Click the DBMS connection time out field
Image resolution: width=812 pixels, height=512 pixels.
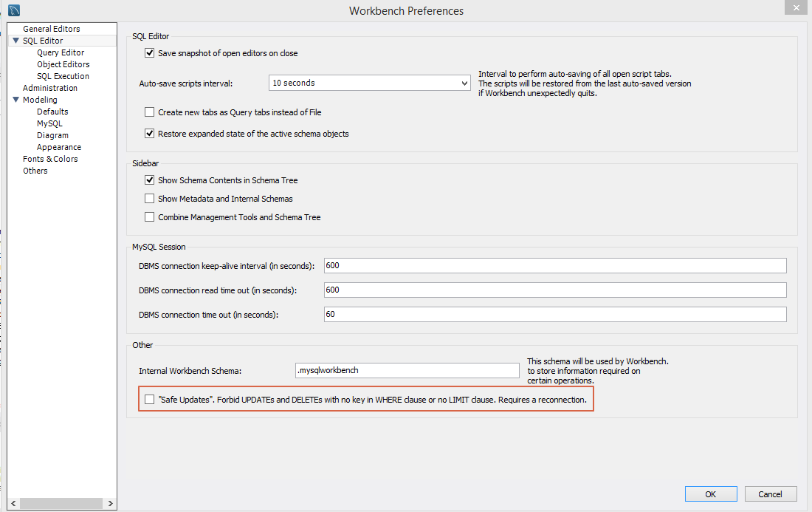click(x=555, y=314)
